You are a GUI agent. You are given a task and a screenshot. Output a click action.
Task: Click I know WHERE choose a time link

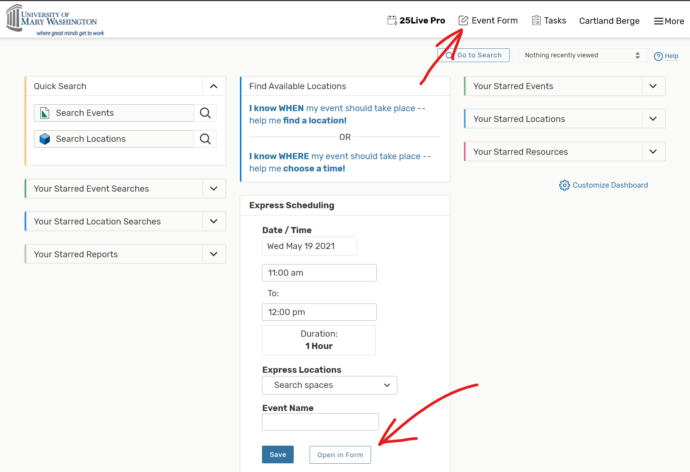tap(340, 162)
